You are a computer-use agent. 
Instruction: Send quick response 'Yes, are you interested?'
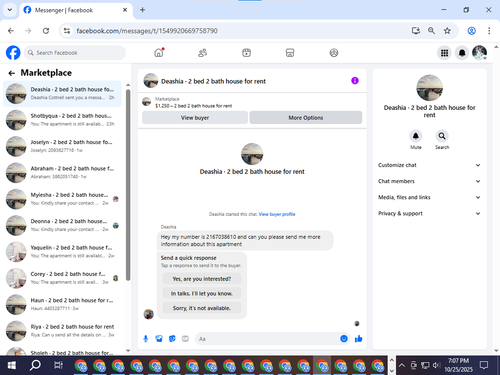point(202,279)
